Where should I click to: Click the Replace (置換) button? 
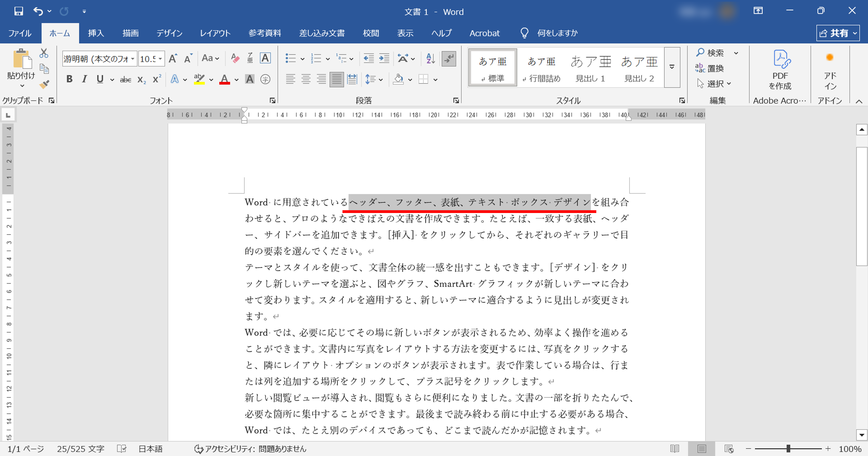pos(710,68)
